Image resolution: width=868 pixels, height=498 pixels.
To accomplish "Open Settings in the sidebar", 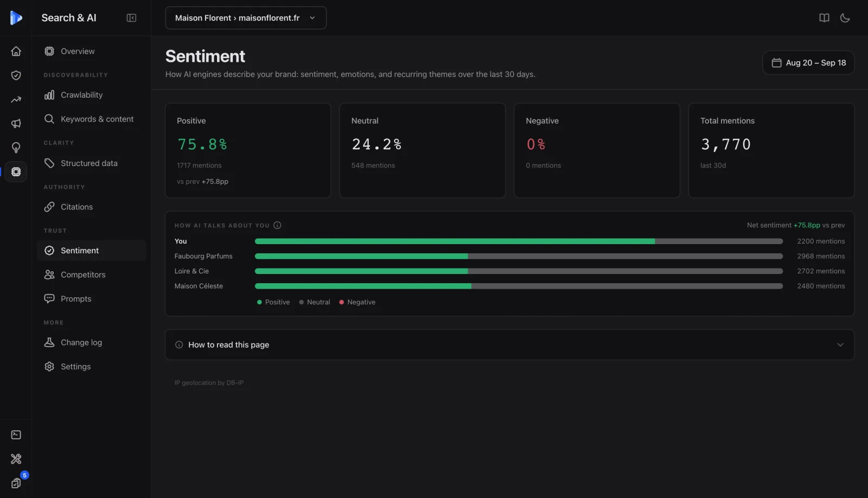I will [x=92, y=367].
